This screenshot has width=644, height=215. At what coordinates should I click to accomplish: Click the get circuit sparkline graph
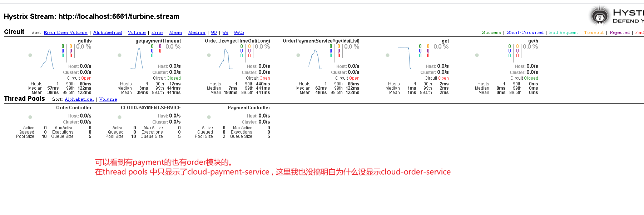pyautogui.click(x=405, y=58)
